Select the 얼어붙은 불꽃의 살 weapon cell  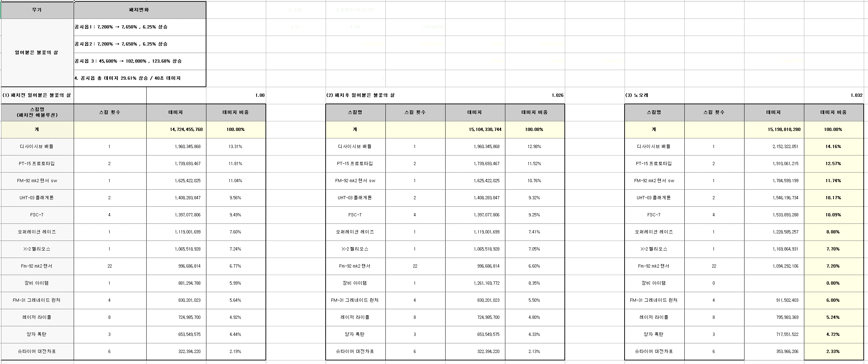37,53
